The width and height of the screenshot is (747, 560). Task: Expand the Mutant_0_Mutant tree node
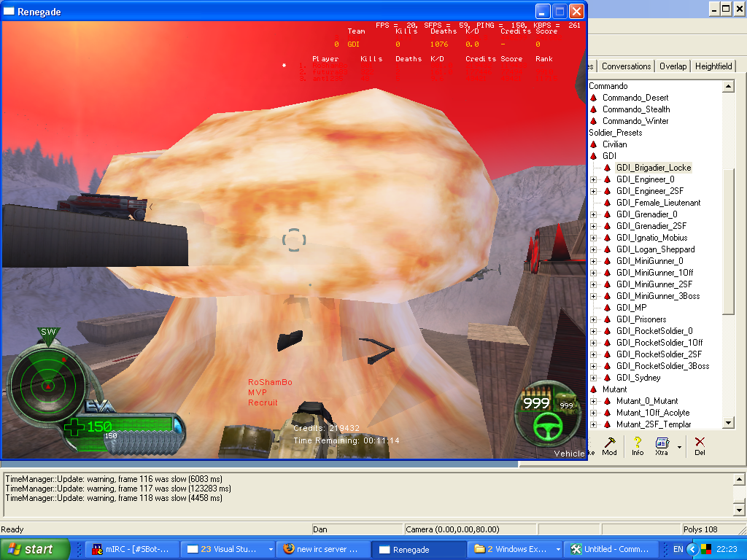(x=593, y=401)
